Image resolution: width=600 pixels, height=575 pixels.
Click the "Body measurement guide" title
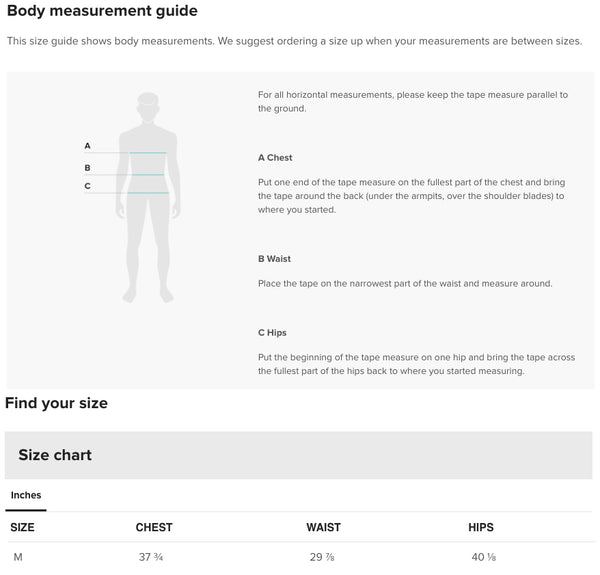click(102, 12)
